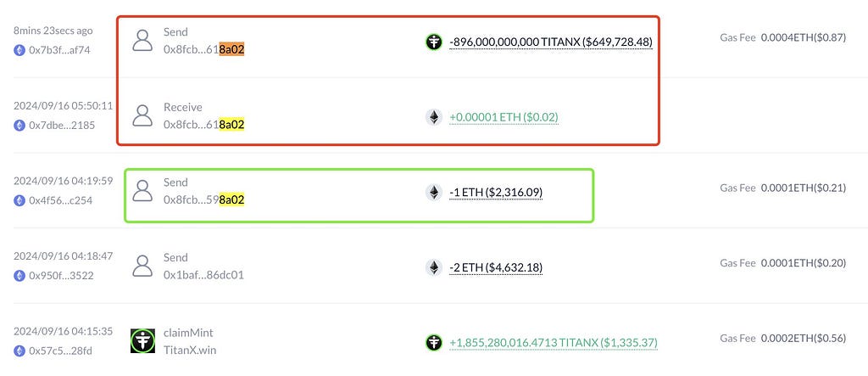Open the address 0x1baf...86dc01
Viewport: 868px width, 376px height.
[203, 275]
